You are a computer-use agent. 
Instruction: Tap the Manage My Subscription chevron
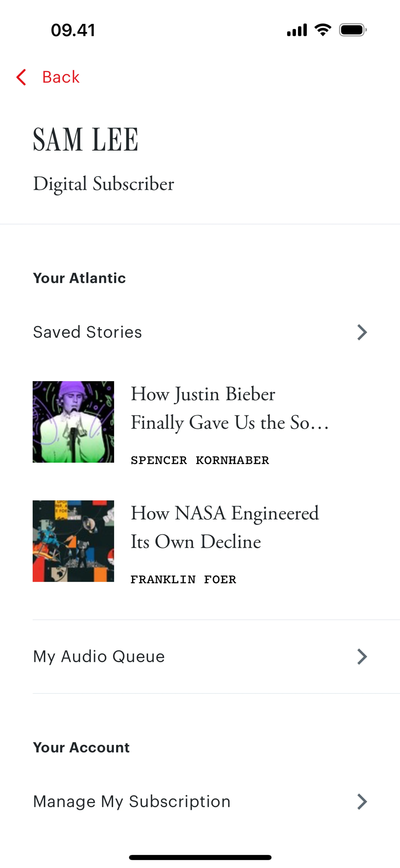tap(362, 801)
